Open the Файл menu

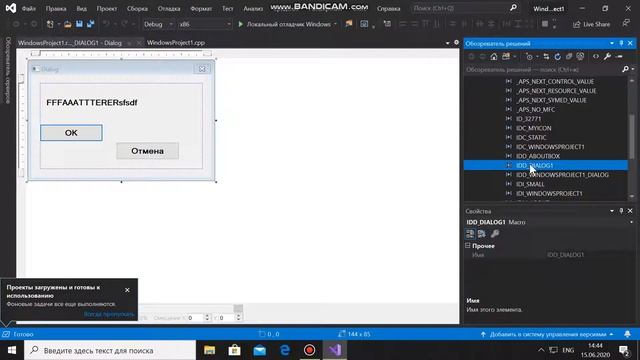pyautogui.click(x=29, y=8)
